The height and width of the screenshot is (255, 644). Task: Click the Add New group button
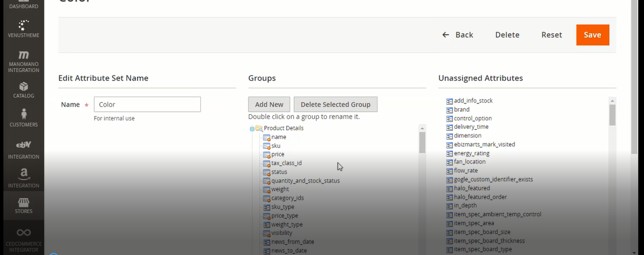[269, 104]
